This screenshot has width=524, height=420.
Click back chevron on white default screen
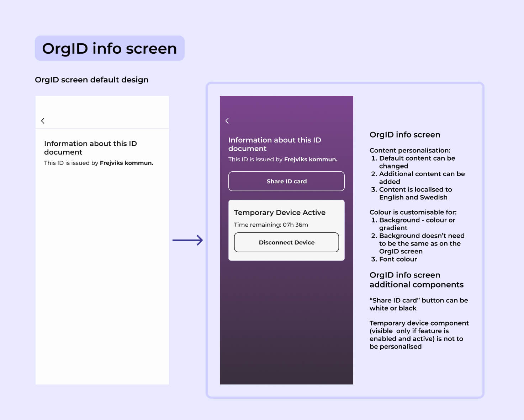43,121
